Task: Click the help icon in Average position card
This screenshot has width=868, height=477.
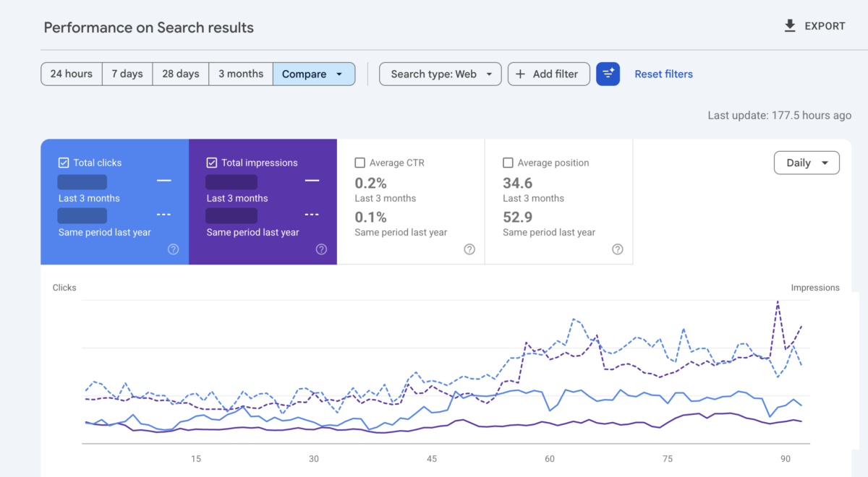Action: (617, 249)
